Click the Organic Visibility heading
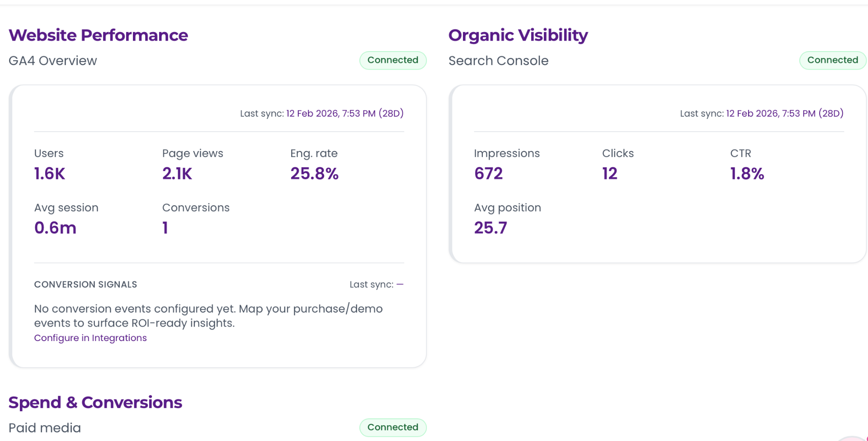Screen dimensions: 868x441 [x=518, y=35]
